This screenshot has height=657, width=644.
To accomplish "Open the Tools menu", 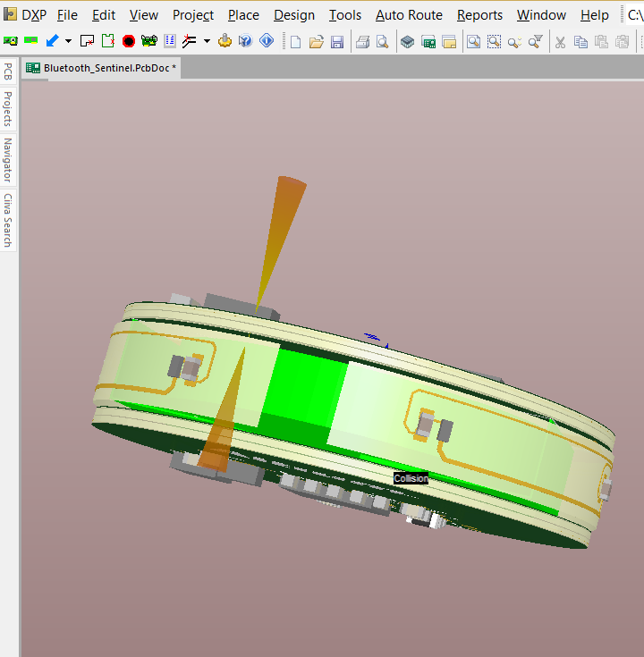I will pos(345,15).
